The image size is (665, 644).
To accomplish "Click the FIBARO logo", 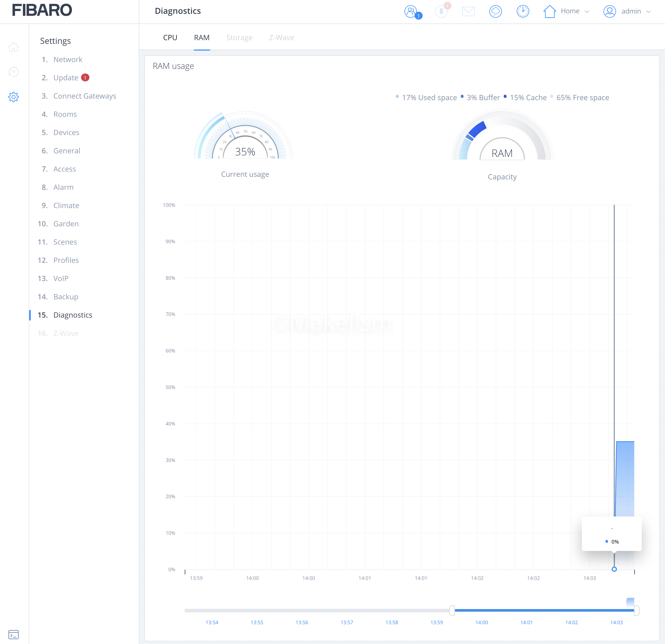I will [42, 10].
